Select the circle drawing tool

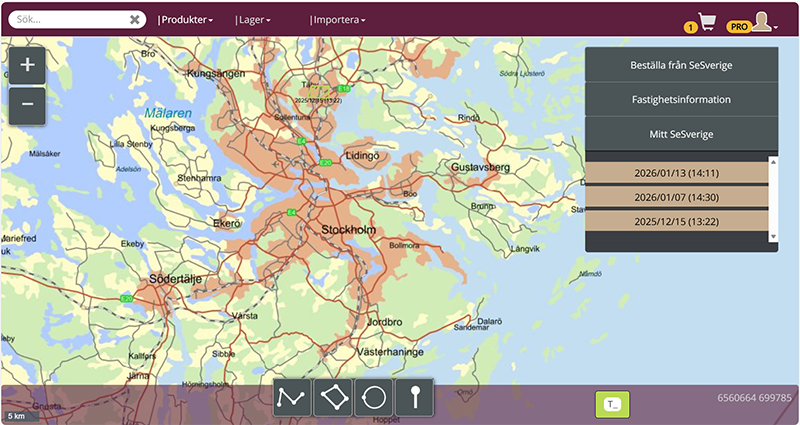pyautogui.click(x=374, y=398)
